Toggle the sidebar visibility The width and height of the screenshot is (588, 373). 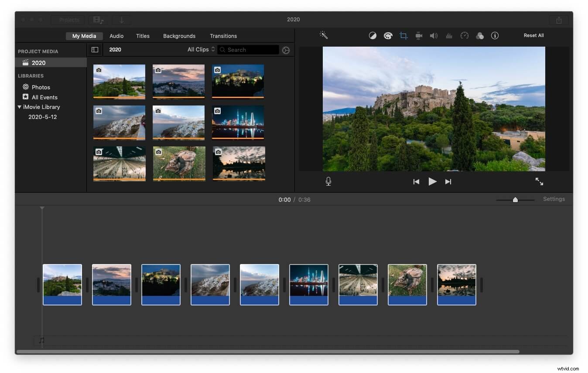point(95,50)
